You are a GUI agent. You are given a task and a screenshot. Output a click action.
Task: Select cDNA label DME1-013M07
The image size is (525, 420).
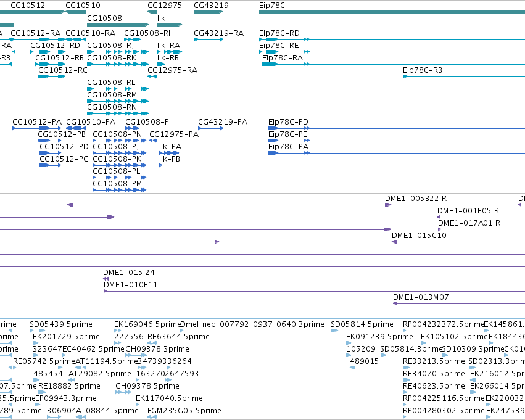pos(421,297)
